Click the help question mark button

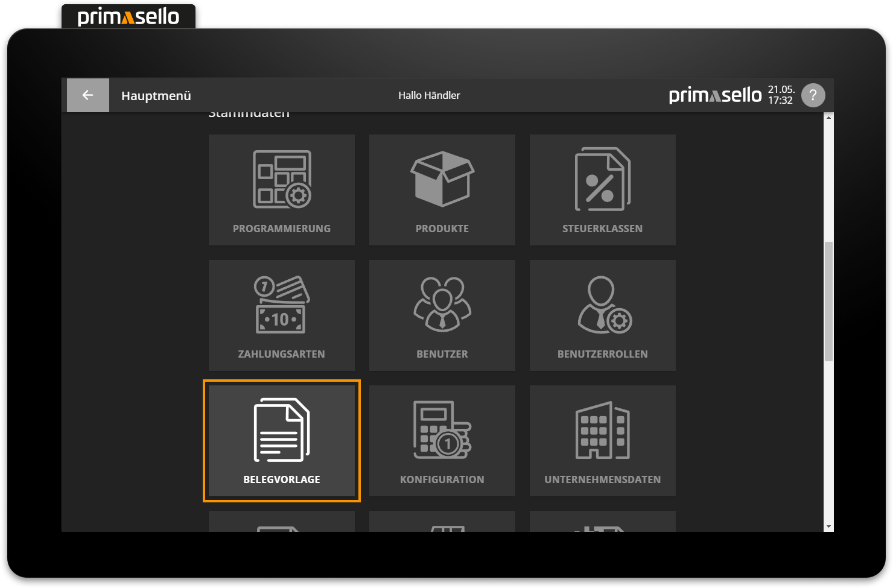[813, 95]
